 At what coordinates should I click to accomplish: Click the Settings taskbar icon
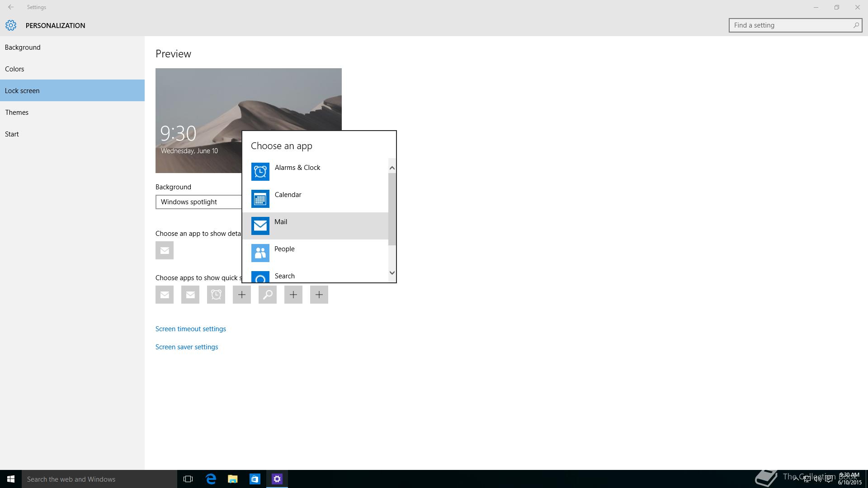pos(277,479)
